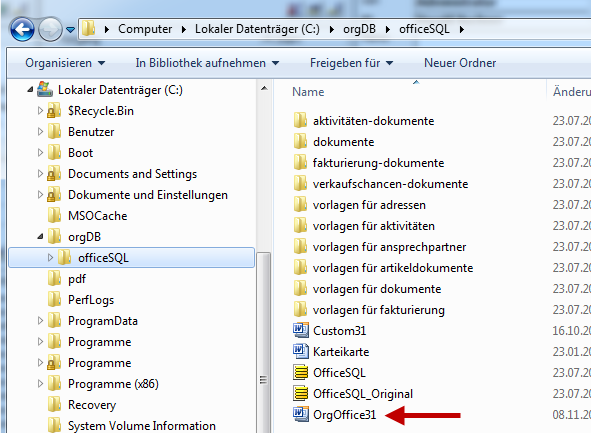Viewport: 591px width, 433px height.
Task: Open the Freigeben für dropdown
Action: [351, 63]
